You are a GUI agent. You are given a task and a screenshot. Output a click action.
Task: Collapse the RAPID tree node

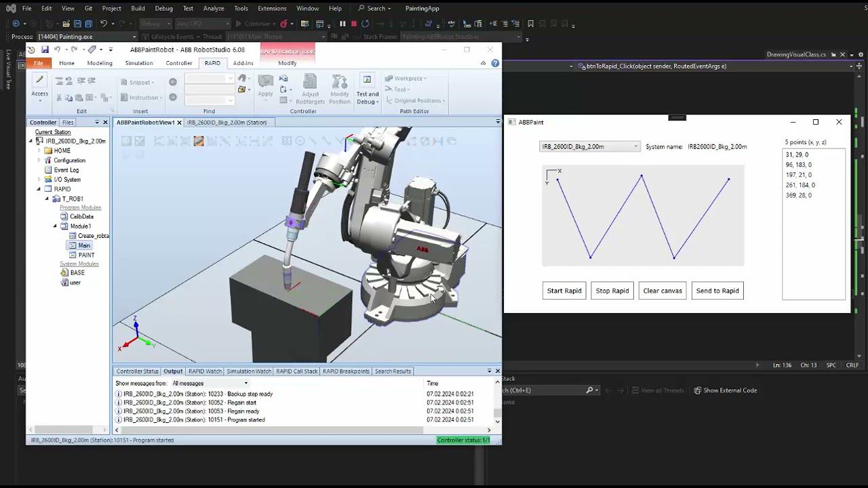click(x=39, y=189)
